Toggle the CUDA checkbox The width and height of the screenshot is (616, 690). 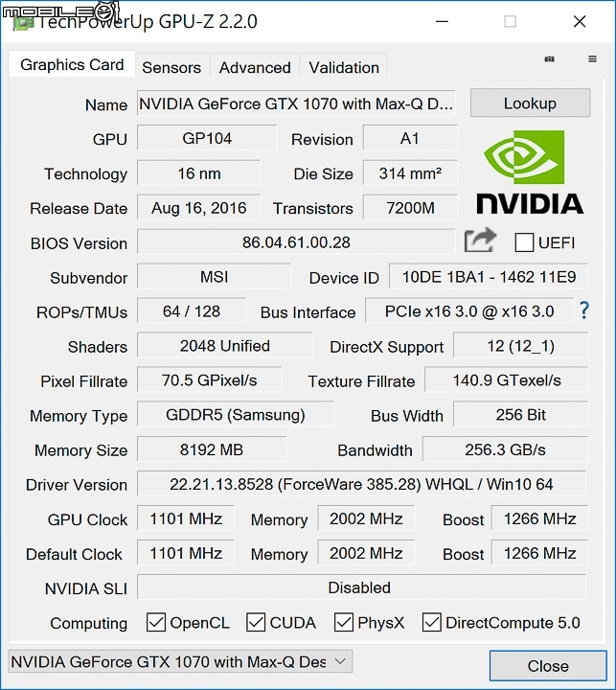(256, 623)
